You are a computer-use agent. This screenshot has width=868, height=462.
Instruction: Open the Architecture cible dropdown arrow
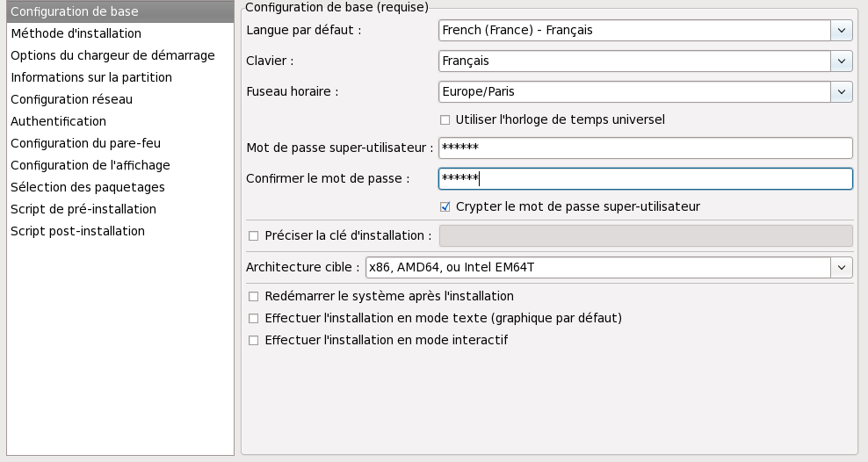click(x=842, y=267)
